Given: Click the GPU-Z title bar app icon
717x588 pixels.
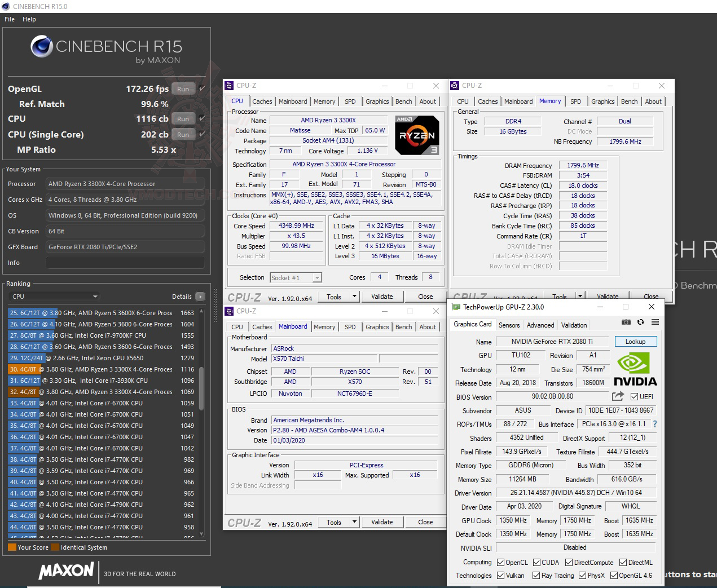Looking at the screenshot, I should coord(457,307).
